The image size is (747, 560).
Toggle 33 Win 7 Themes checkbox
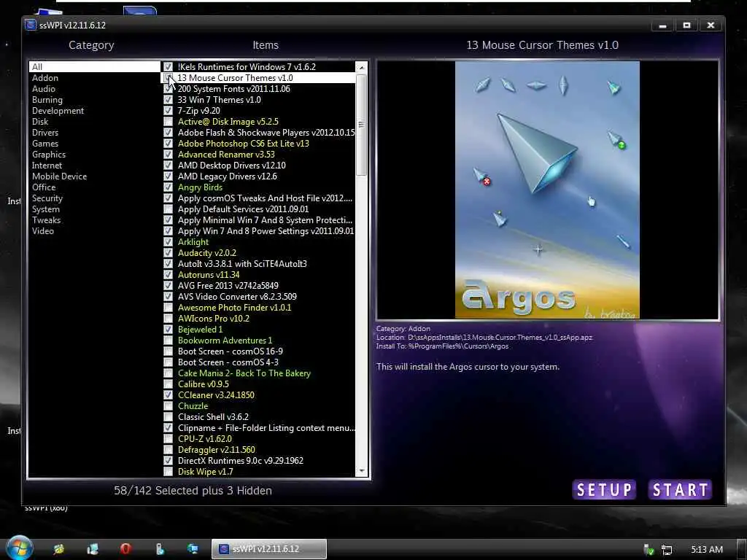(x=169, y=99)
